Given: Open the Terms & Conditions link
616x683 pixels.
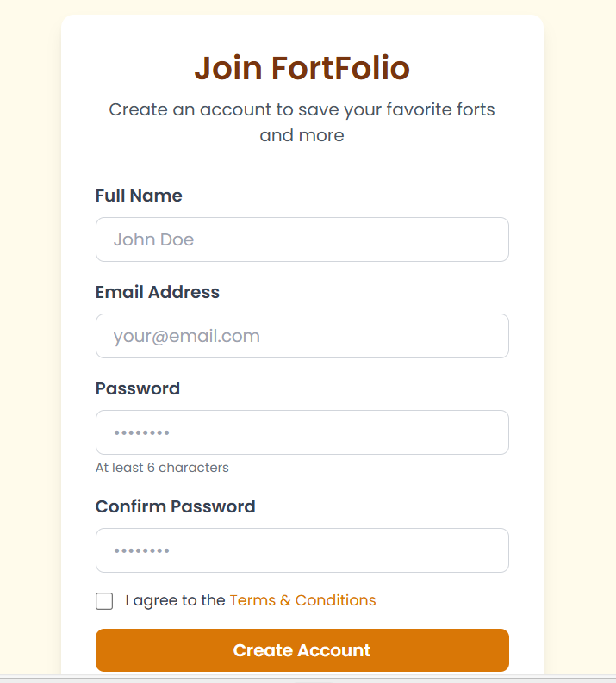Looking at the screenshot, I should tap(302, 600).
